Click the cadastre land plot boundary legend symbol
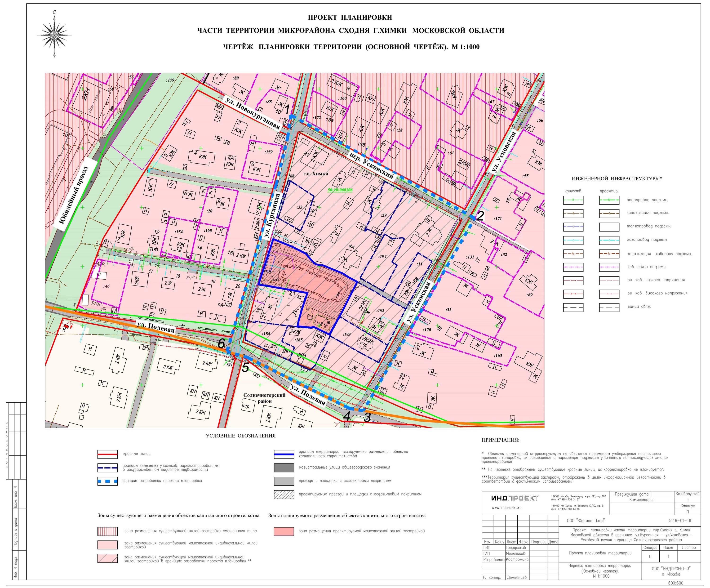The image size is (710, 588). tap(107, 468)
